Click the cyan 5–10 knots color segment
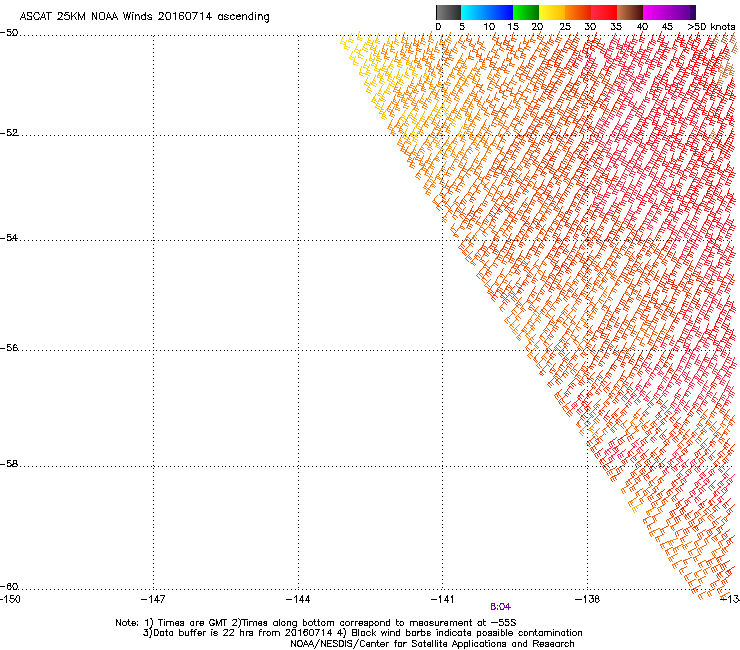The width and height of the screenshot is (740, 650). pyautogui.click(x=474, y=12)
